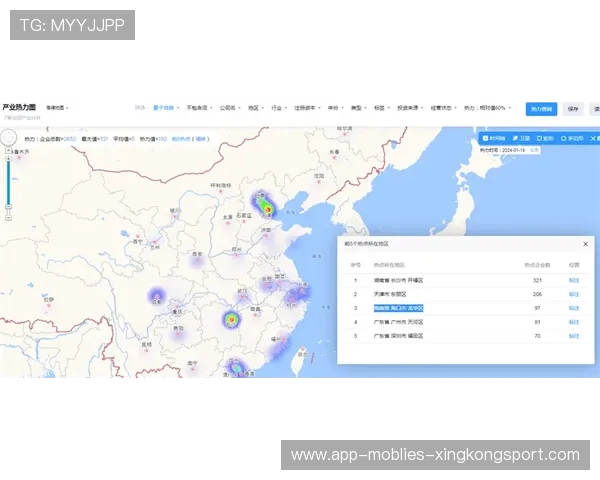Click the 时间轴 timeline tool icon
Viewport: 600px width, 480px height.
[493, 138]
